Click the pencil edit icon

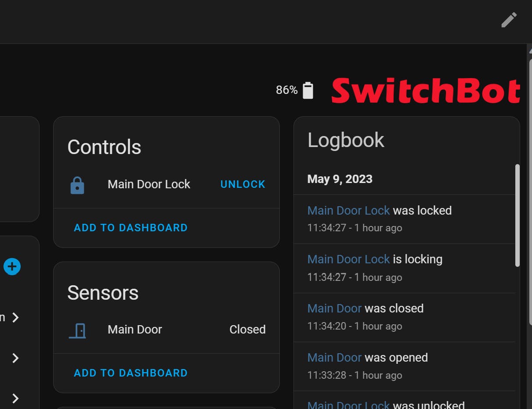click(x=509, y=20)
